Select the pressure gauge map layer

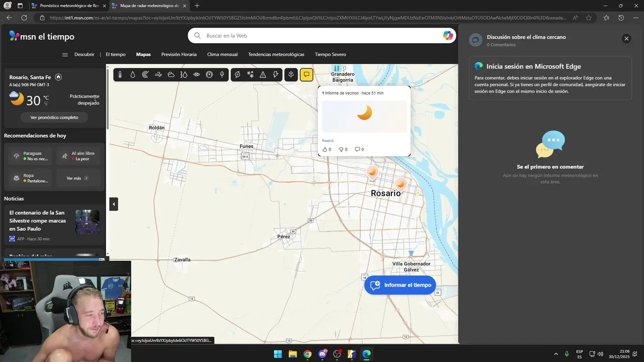coord(209,74)
